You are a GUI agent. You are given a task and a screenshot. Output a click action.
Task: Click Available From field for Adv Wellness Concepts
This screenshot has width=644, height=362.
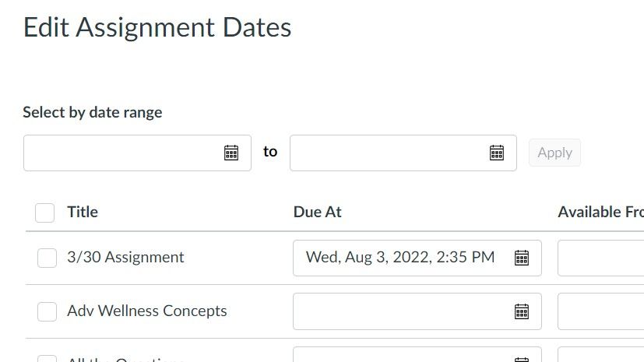pyautogui.click(x=600, y=311)
